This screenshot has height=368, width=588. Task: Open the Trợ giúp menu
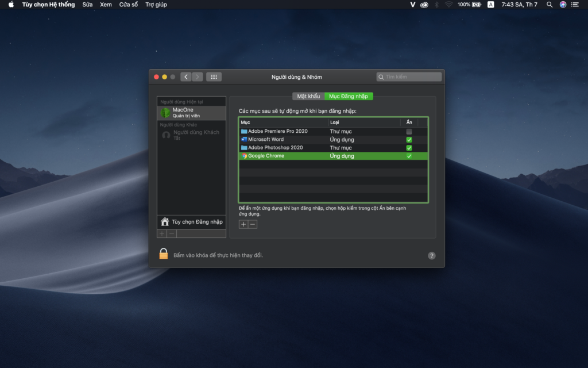click(156, 5)
